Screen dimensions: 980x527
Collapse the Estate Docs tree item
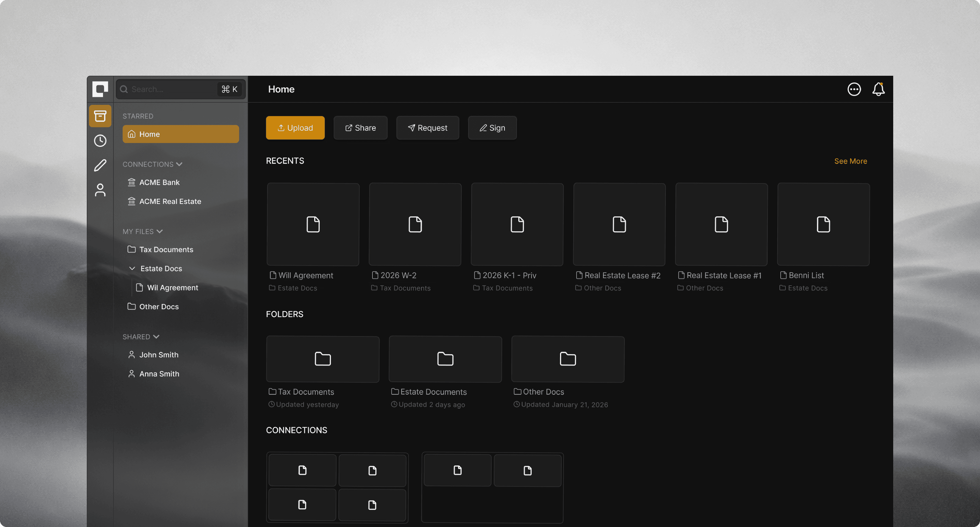pos(132,268)
